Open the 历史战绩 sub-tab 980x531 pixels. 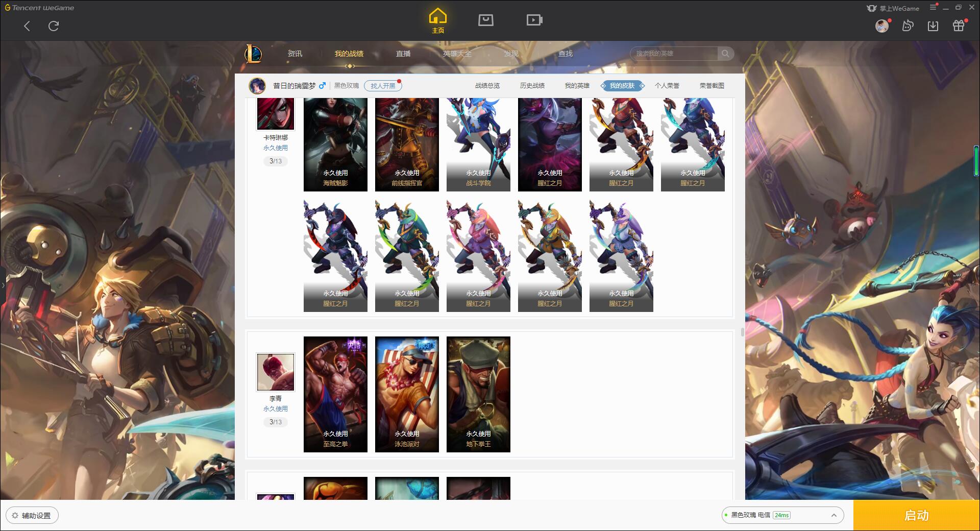[x=532, y=86]
